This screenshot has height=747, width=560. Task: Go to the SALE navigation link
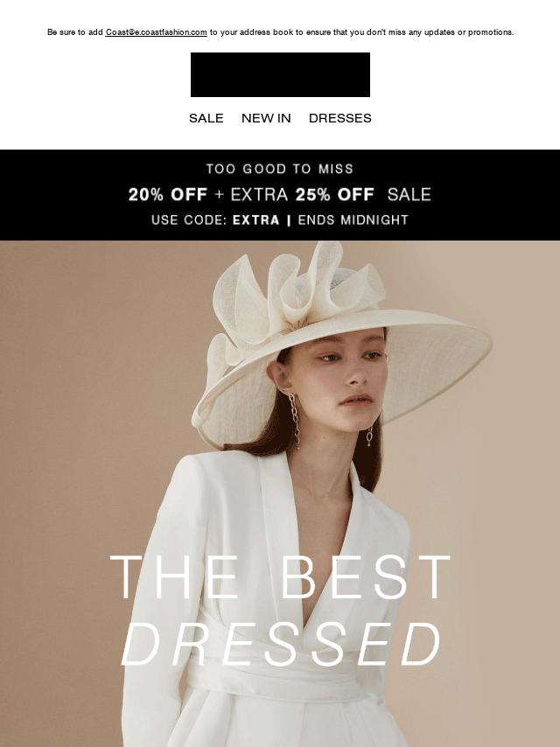tap(206, 118)
